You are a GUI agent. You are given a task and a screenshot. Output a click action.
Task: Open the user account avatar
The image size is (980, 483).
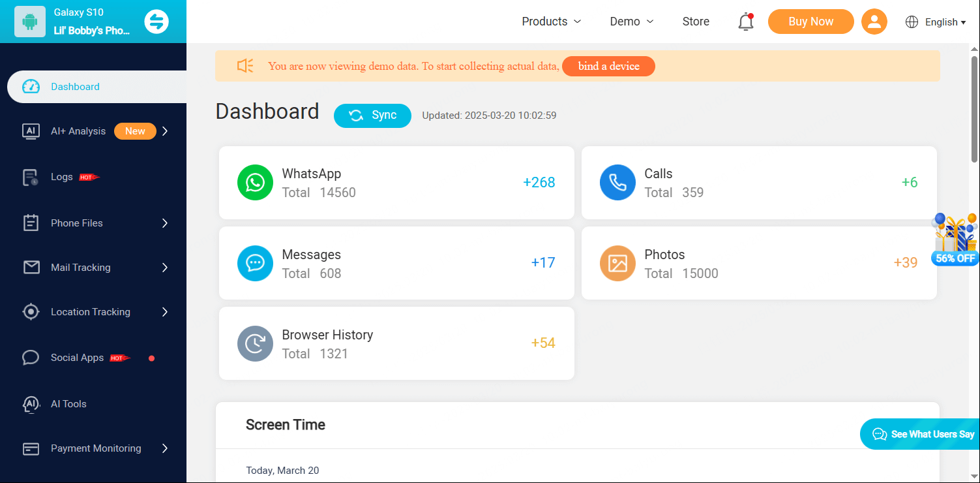pyautogui.click(x=874, y=22)
